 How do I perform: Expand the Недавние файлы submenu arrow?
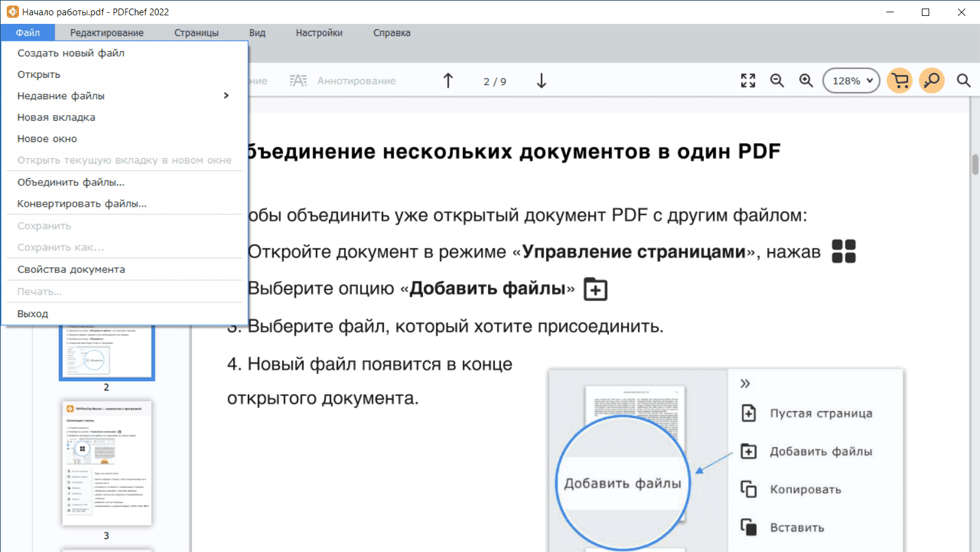click(226, 95)
